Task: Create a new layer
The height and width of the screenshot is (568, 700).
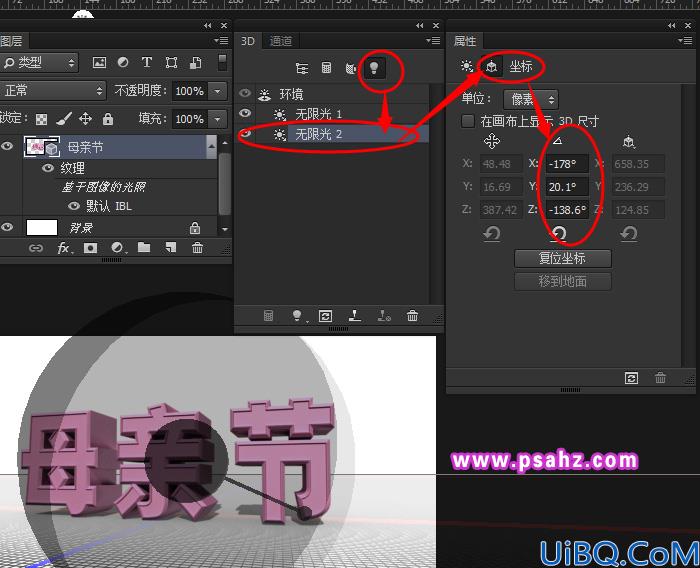Action: (171, 247)
